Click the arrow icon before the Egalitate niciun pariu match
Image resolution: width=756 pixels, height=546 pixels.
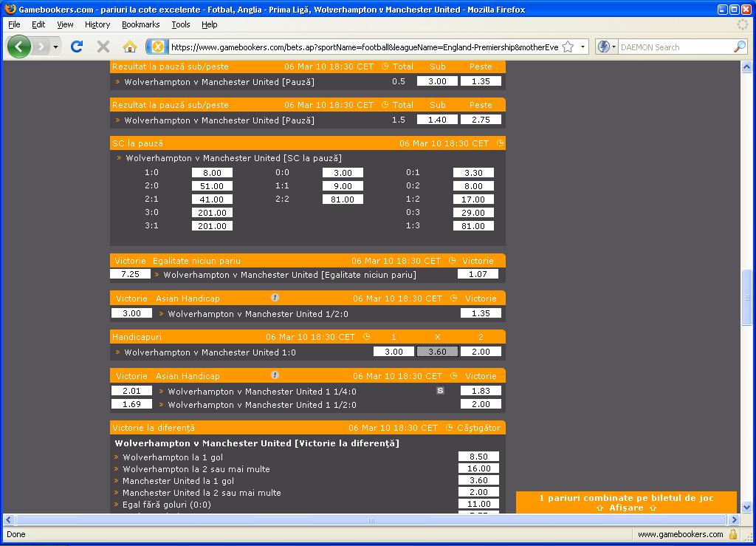pyautogui.click(x=157, y=274)
